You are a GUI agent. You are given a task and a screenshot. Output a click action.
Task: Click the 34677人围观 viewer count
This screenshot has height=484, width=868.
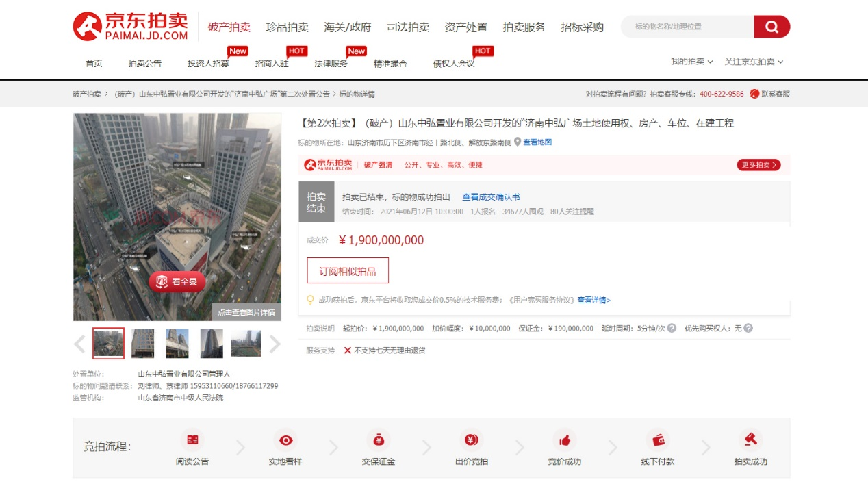[523, 212]
